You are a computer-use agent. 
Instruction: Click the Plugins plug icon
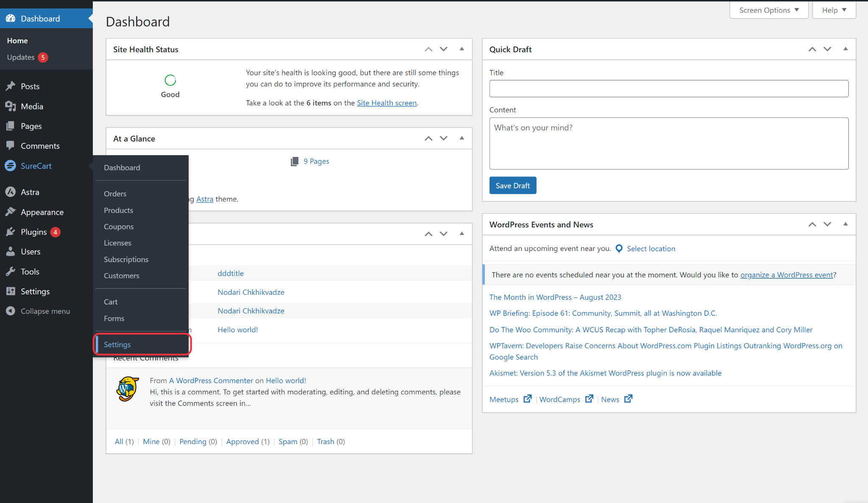(x=11, y=232)
